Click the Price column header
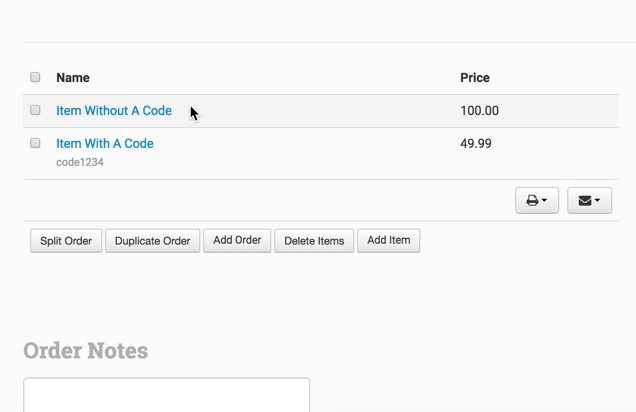 pyautogui.click(x=475, y=78)
